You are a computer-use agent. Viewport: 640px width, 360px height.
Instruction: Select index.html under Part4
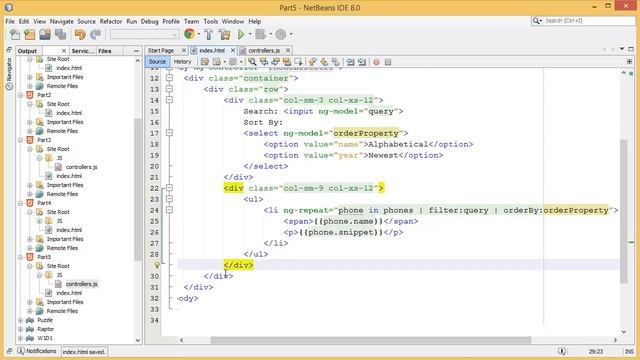pyautogui.click(x=69, y=230)
